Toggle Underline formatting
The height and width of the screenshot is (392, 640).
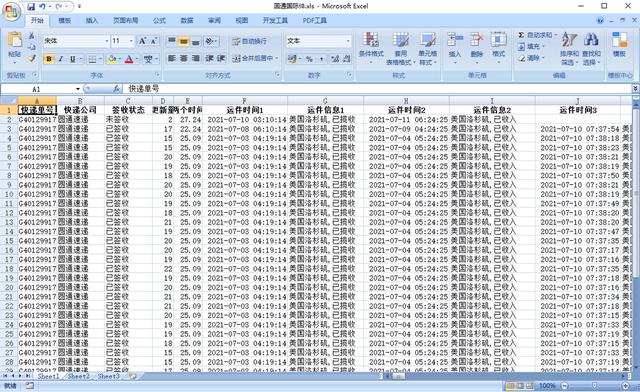pos(72,59)
